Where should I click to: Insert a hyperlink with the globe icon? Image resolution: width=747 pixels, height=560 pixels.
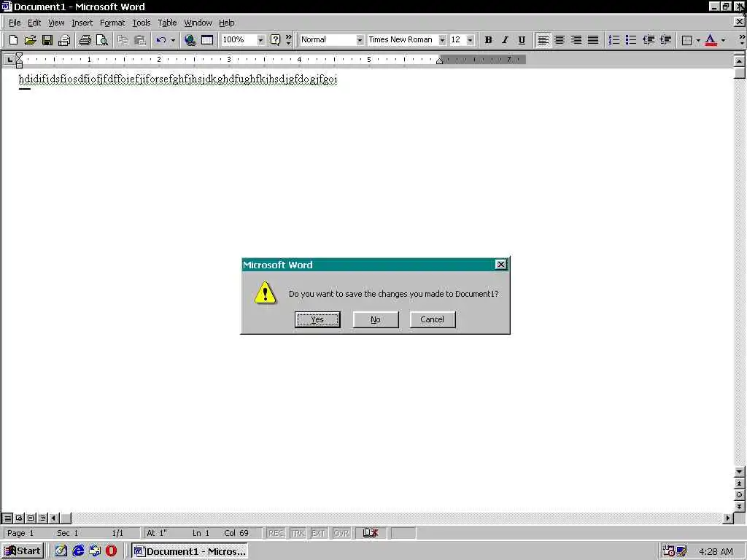point(190,40)
